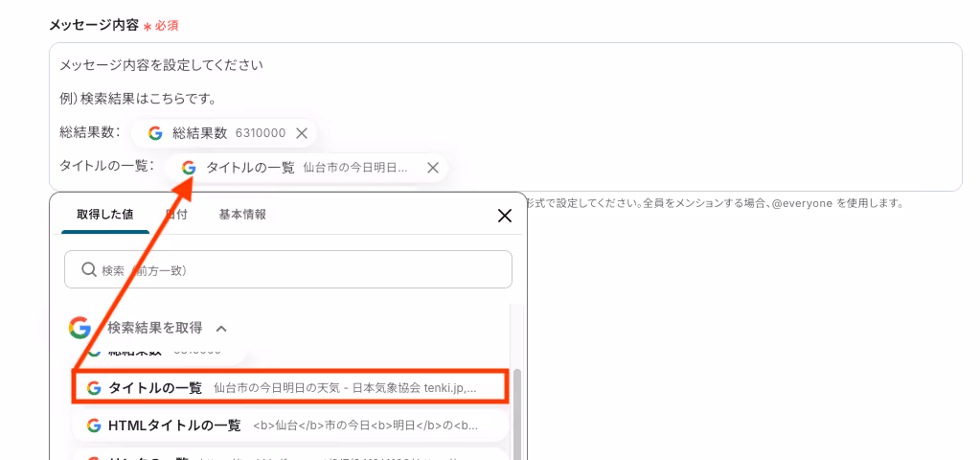Screen dimensions: 980x460
Task: Close the 取得した値 popup panel
Action: [505, 216]
